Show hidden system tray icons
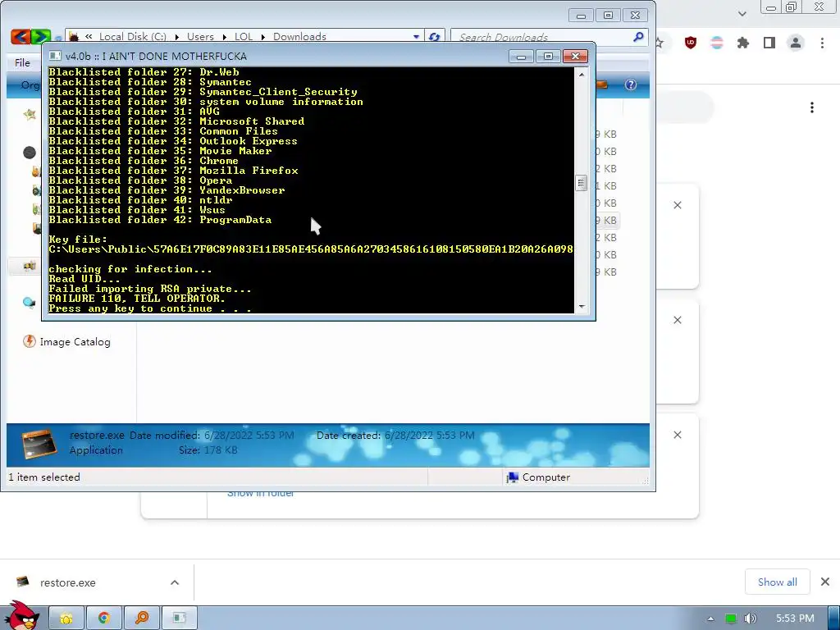 (710, 619)
